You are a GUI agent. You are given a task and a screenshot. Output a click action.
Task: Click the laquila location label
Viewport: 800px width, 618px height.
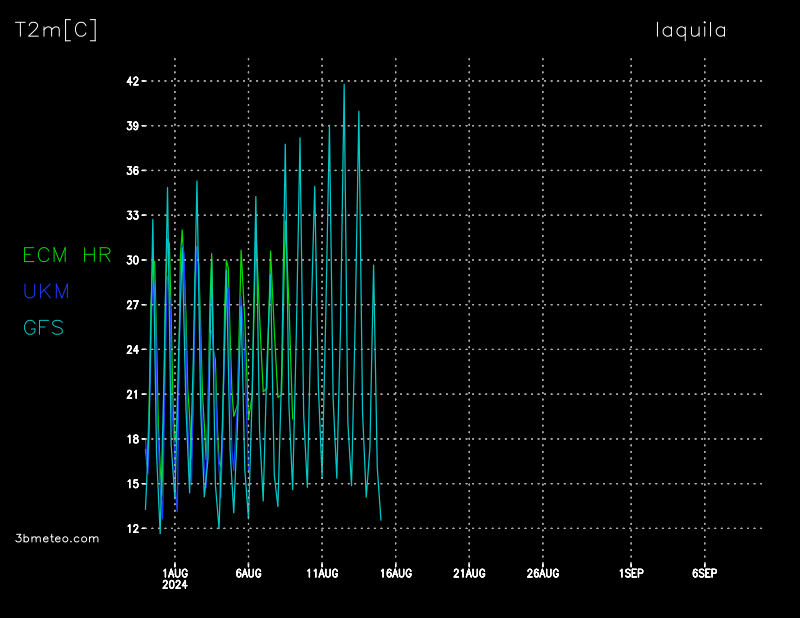pos(690,31)
